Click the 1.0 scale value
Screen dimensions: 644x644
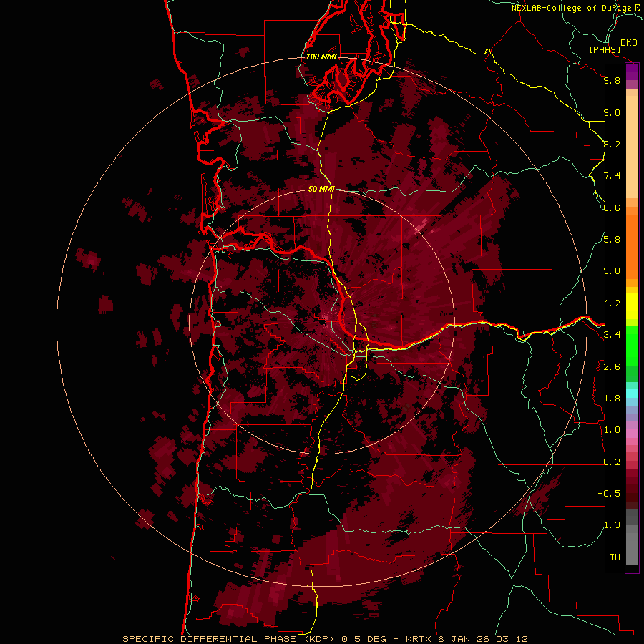click(x=612, y=430)
